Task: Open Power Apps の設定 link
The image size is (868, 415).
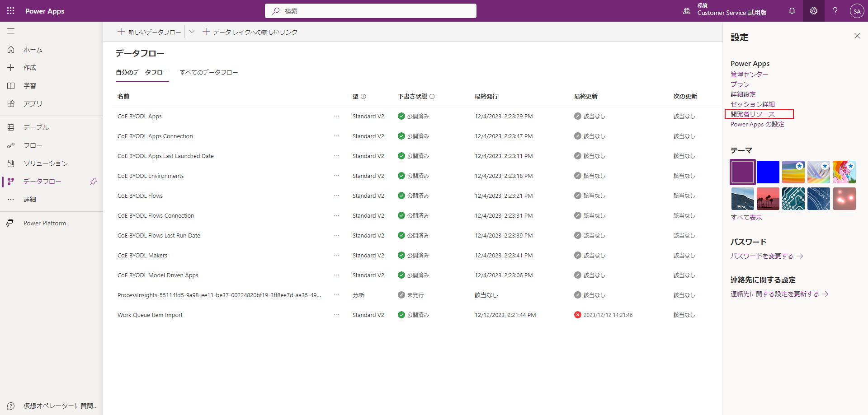Action: point(757,124)
